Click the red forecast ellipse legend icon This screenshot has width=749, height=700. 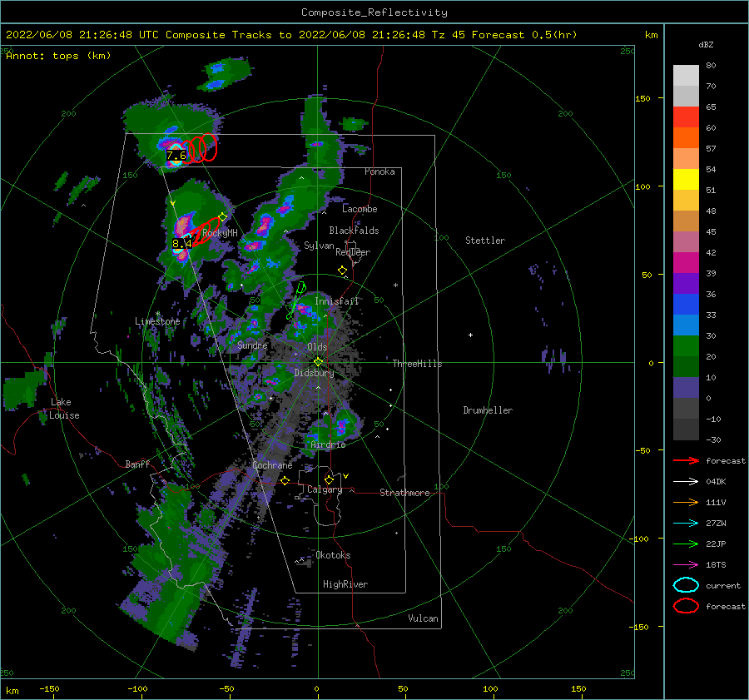[686, 606]
